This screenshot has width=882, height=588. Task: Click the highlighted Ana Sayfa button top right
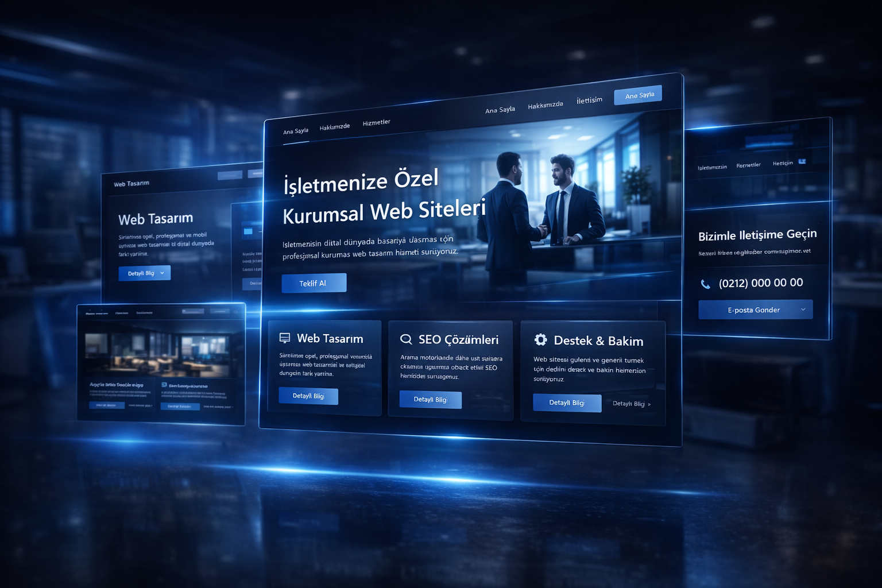click(637, 94)
